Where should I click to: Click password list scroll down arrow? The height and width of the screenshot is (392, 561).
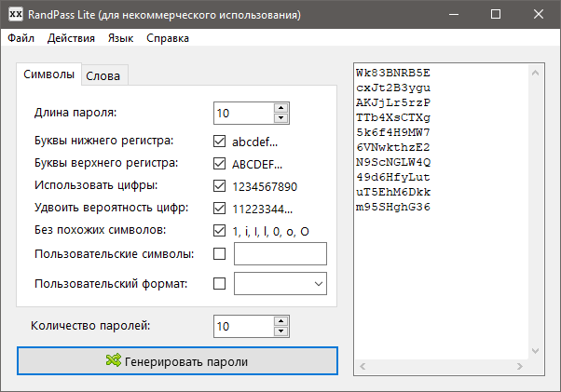[535, 351]
